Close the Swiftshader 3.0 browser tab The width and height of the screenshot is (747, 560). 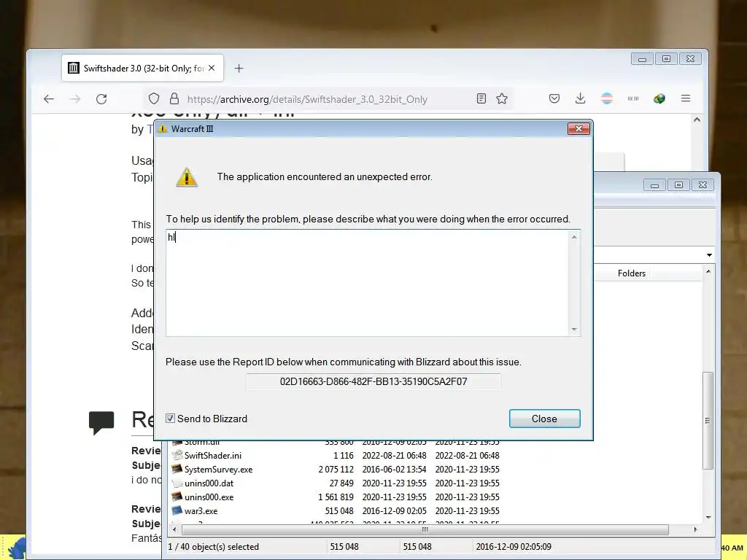[x=212, y=68]
